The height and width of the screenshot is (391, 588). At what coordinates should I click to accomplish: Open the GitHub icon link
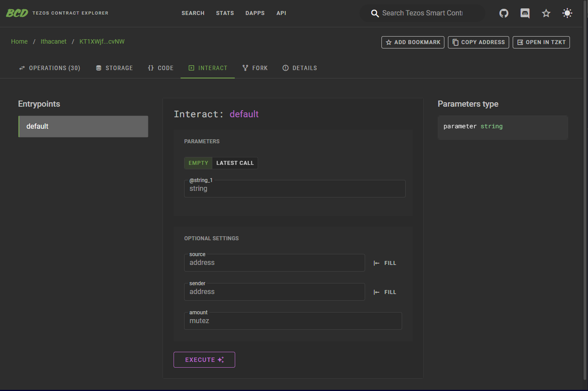pos(504,13)
